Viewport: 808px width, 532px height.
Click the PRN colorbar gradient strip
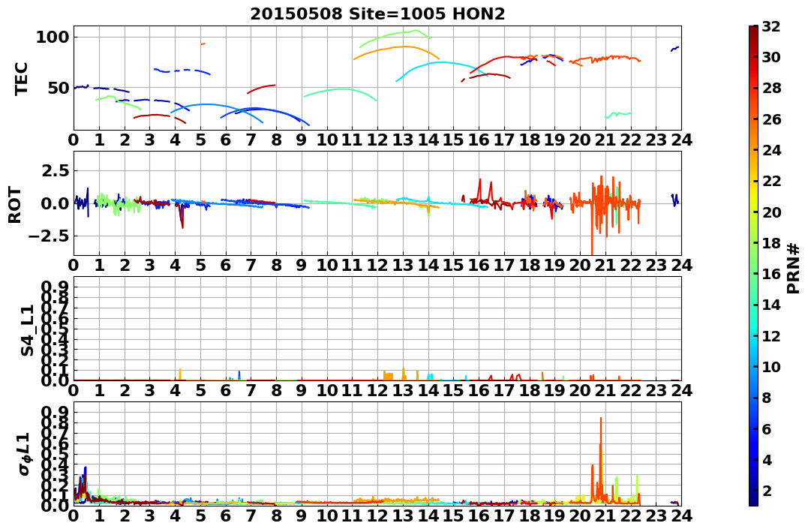click(x=753, y=266)
